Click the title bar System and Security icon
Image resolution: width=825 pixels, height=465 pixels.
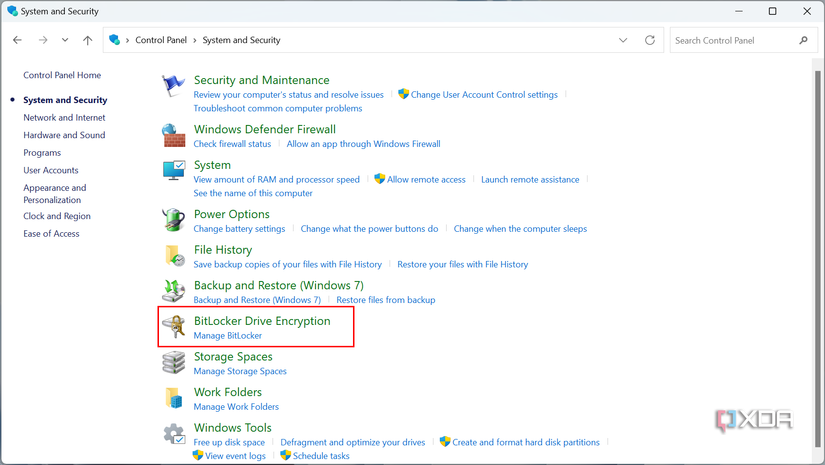tap(12, 11)
